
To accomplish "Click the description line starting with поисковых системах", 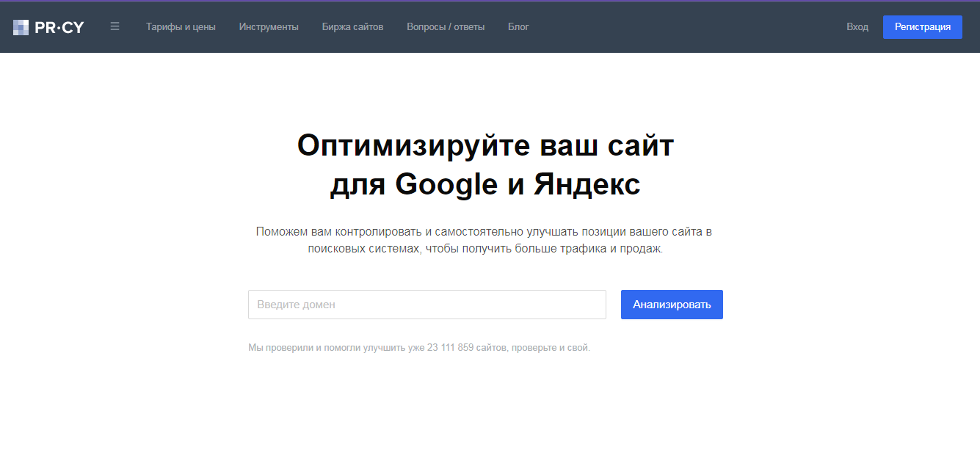I will click(484, 249).
